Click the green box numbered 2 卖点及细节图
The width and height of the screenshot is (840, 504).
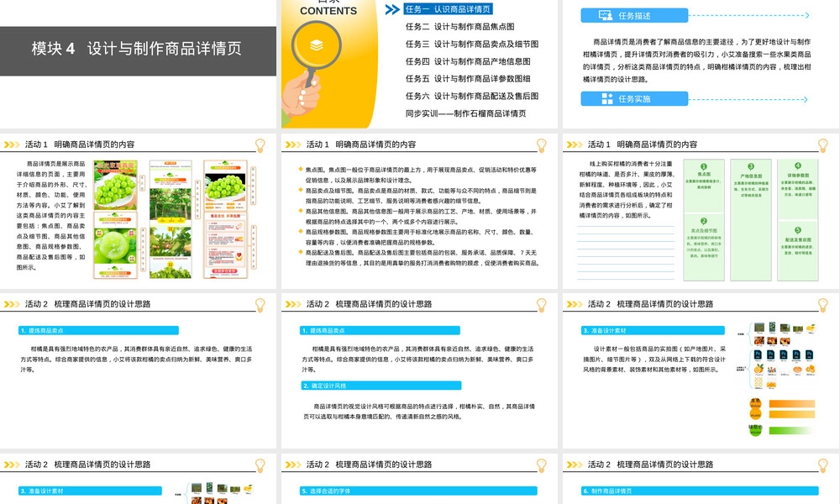coord(704,246)
